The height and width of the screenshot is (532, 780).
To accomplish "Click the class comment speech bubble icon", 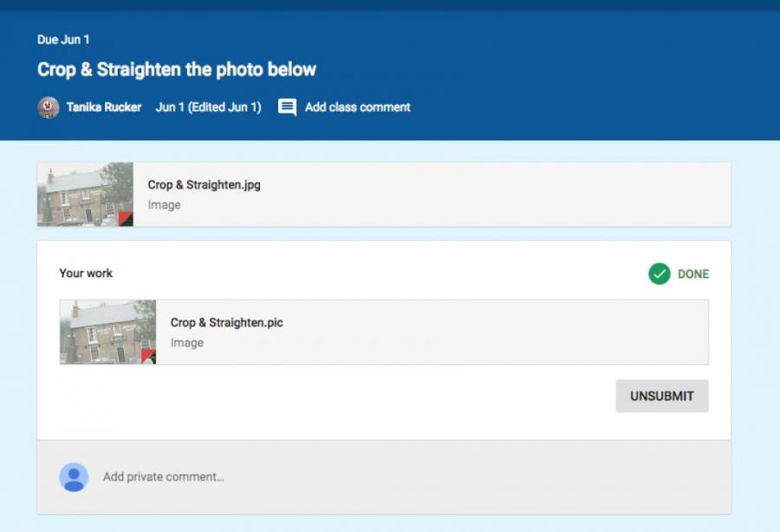I will pyautogui.click(x=287, y=107).
